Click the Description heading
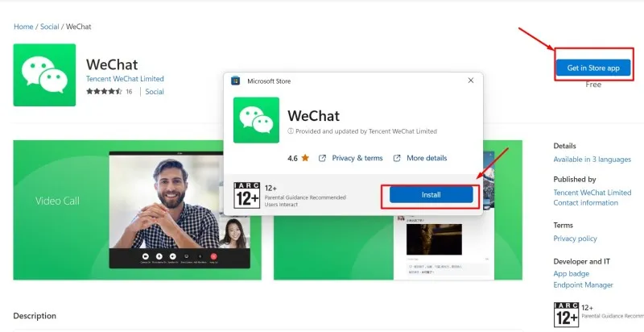 35,316
